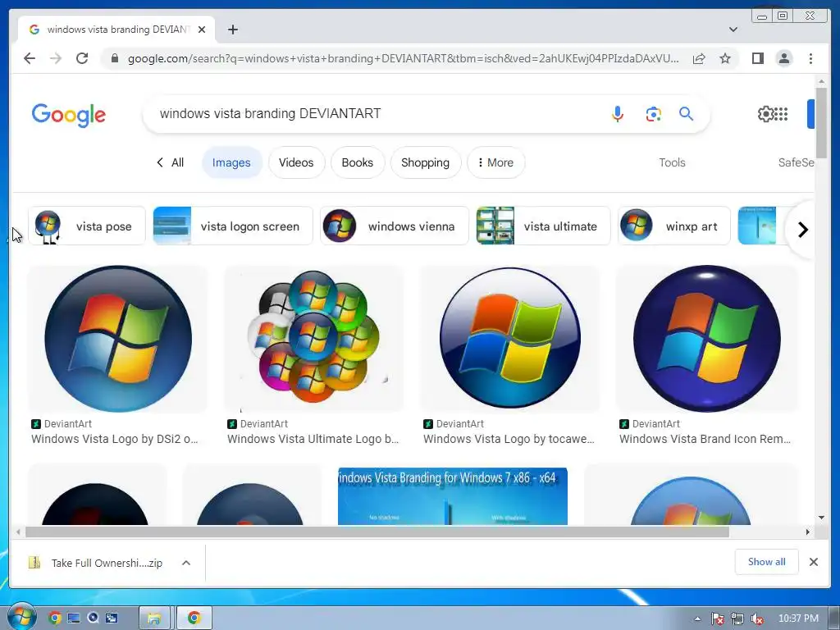Open Windows Vista Logo by tocawe image
Viewport: 840px width, 630px height.
click(x=509, y=339)
